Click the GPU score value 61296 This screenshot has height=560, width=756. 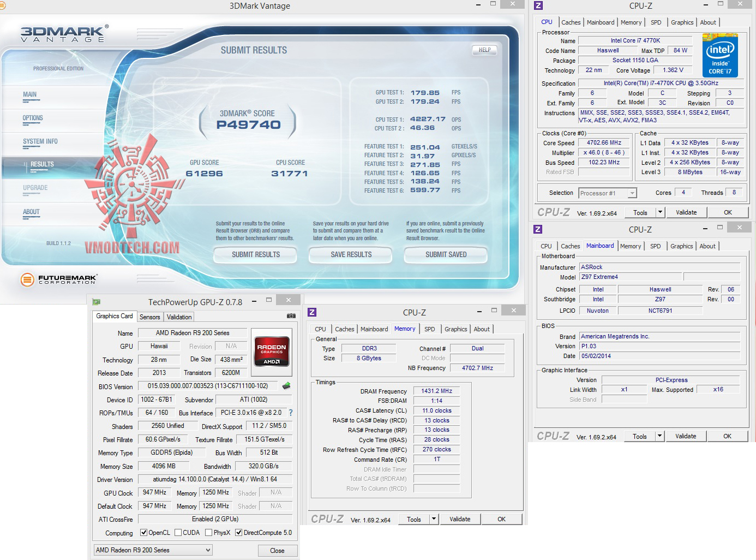204,174
